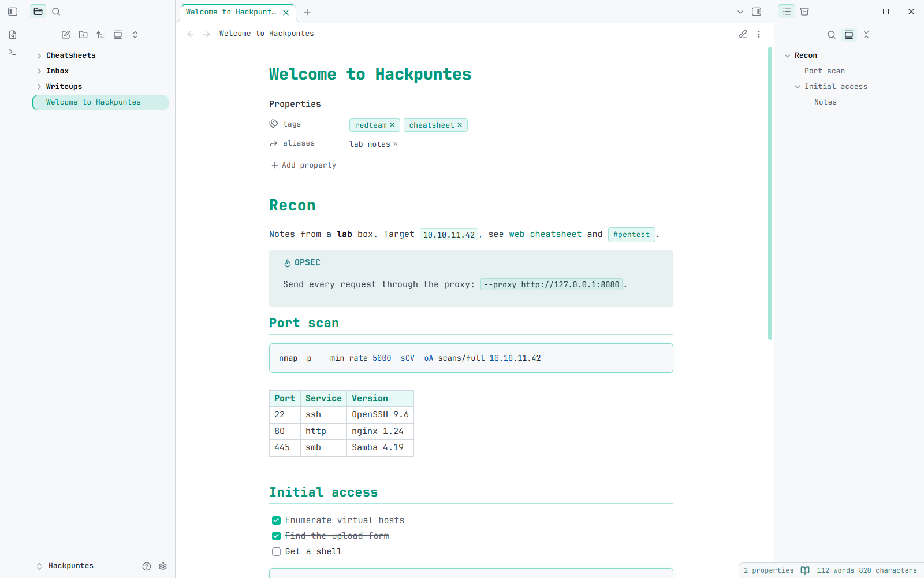Toggle the right sidebar
This screenshot has height=578, width=924.
pos(757,12)
